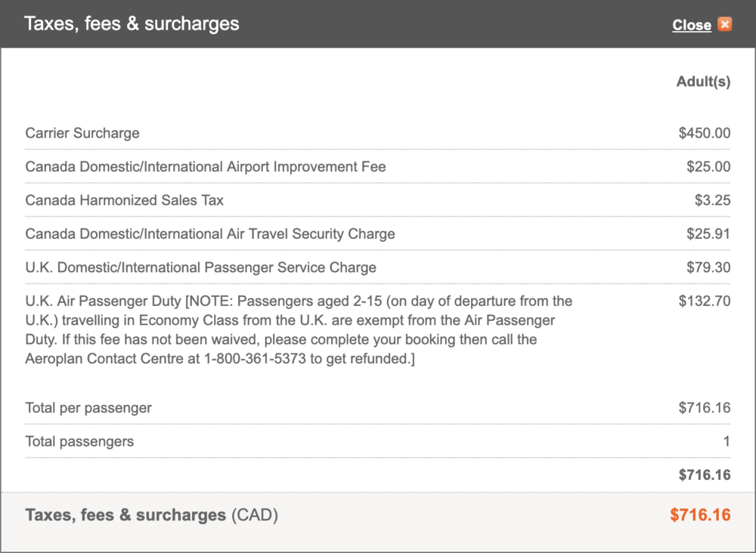Click the Close link in header
Image resolution: width=756 pixels, height=553 pixels.
[x=691, y=25]
